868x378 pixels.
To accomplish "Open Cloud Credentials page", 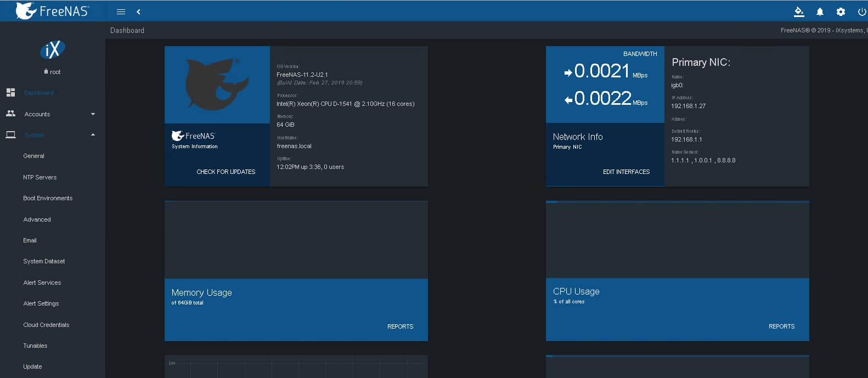I will (x=46, y=325).
